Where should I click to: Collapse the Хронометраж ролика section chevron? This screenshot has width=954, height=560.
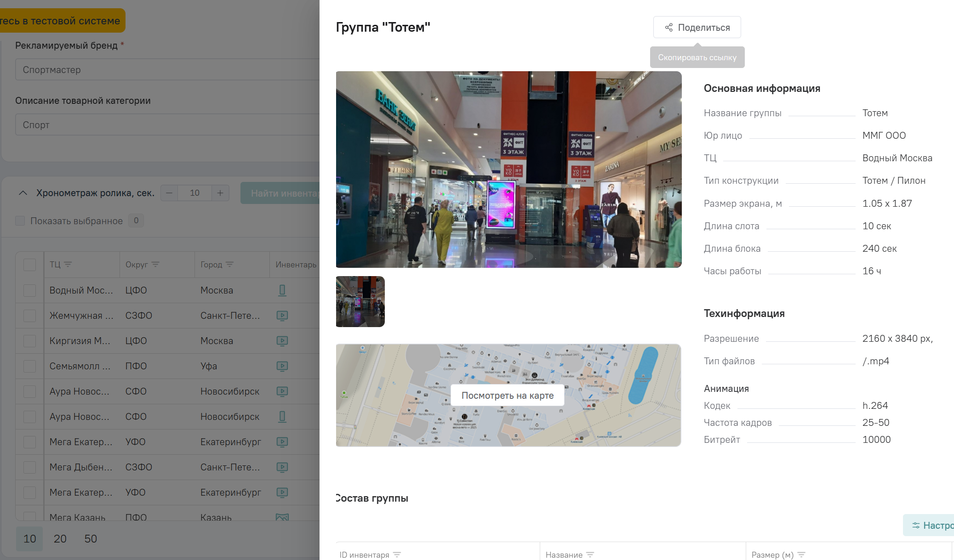click(x=23, y=193)
